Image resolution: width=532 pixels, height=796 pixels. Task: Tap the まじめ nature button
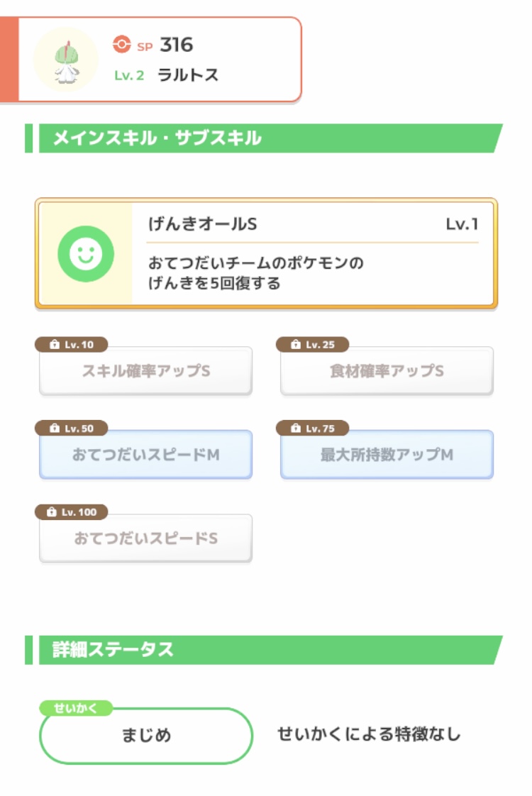pos(145,736)
